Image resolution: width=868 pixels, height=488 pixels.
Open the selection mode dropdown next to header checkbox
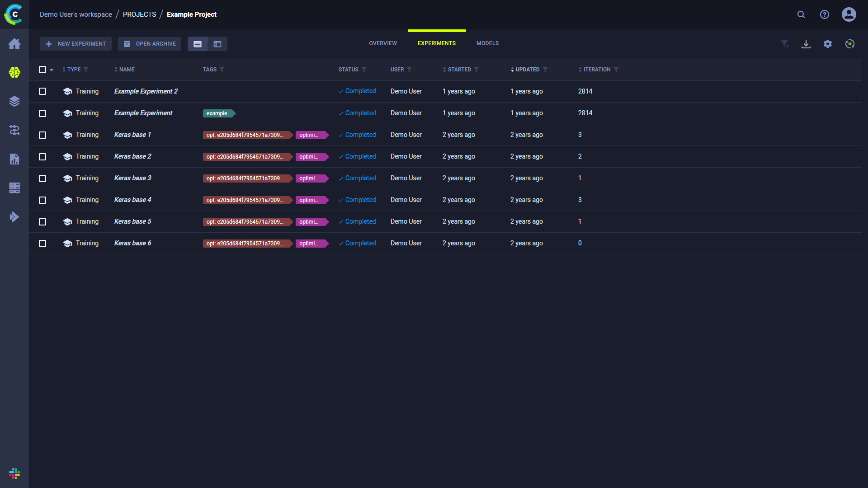tap(51, 70)
